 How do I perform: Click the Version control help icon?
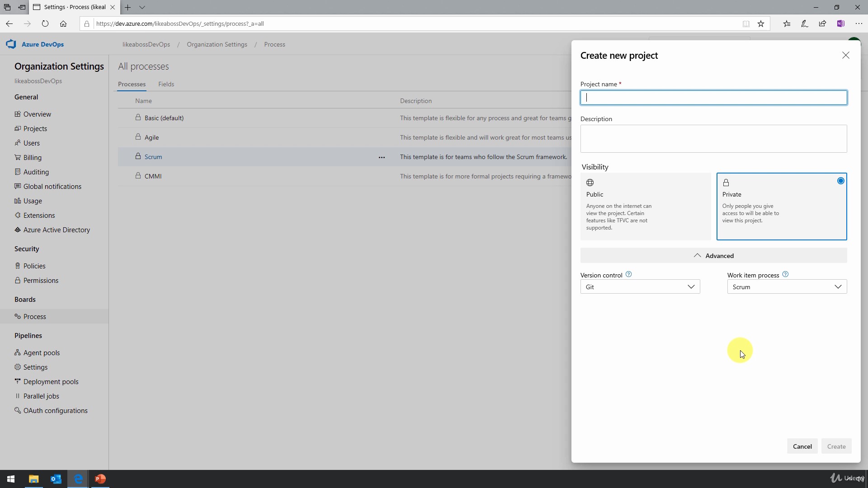point(628,274)
